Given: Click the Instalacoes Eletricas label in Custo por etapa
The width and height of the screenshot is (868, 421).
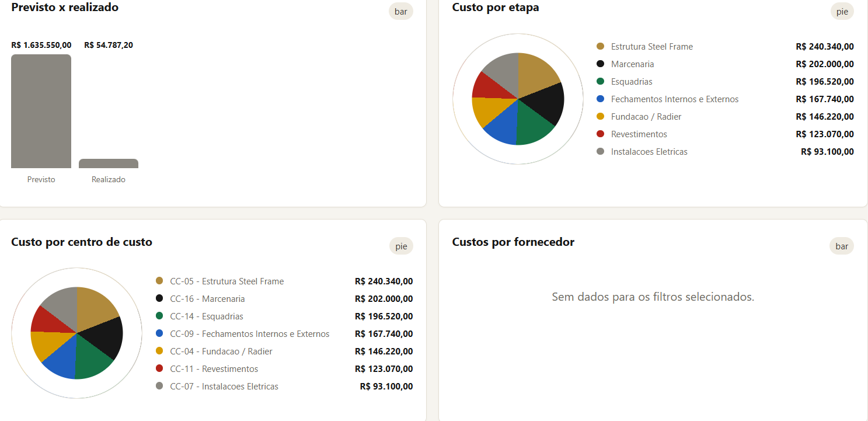Looking at the screenshot, I should (x=649, y=152).
